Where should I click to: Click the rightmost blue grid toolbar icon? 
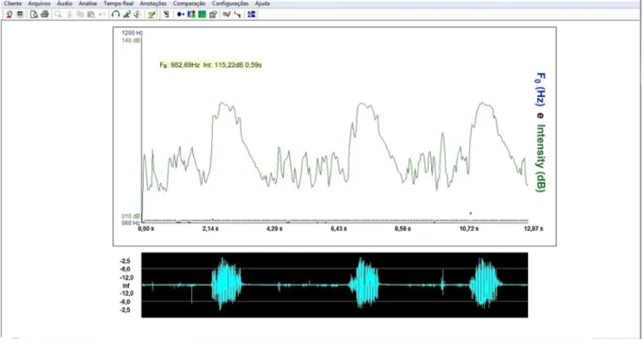(251, 15)
